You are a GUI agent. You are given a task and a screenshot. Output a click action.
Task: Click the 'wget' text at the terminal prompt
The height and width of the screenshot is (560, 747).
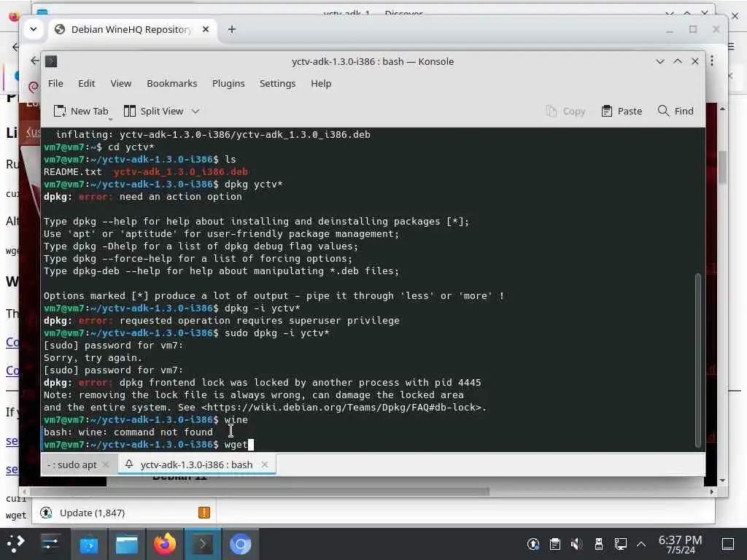236,444
